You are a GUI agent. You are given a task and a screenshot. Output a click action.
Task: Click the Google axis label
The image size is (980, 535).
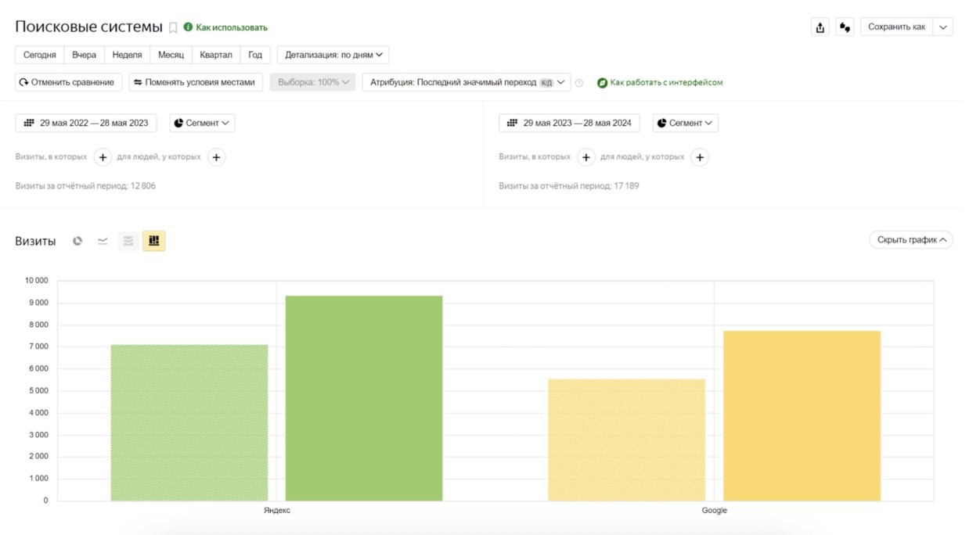point(714,510)
